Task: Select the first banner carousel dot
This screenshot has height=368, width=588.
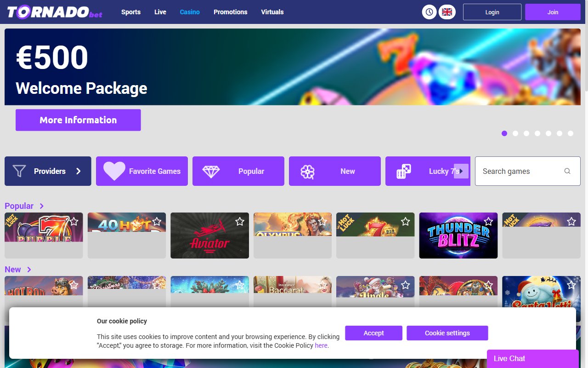Action: 504,133
